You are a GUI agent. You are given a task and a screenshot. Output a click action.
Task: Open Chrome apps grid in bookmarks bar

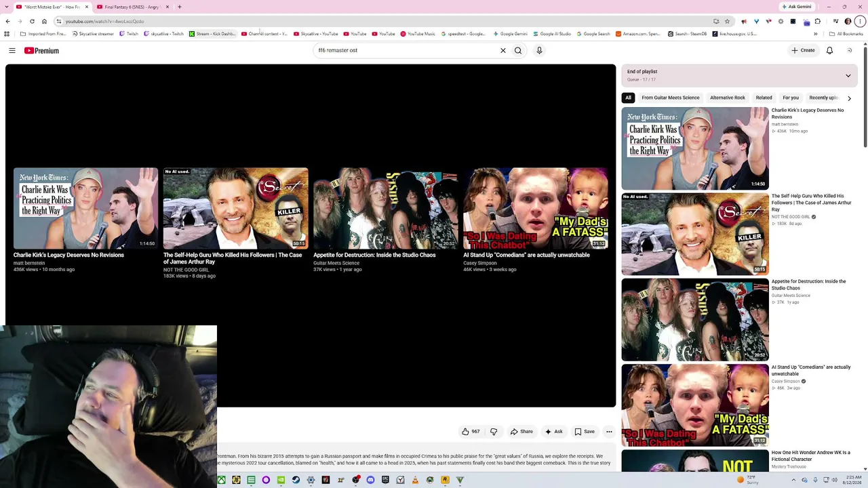(x=7, y=34)
